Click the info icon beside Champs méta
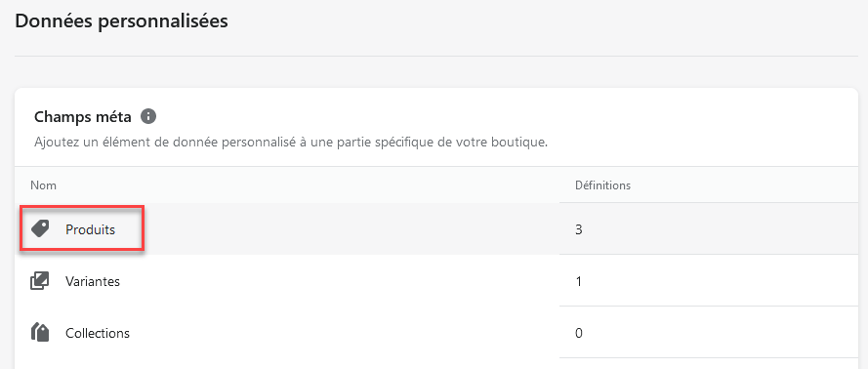The width and height of the screenshot is (868, 369). click(148, 117)
